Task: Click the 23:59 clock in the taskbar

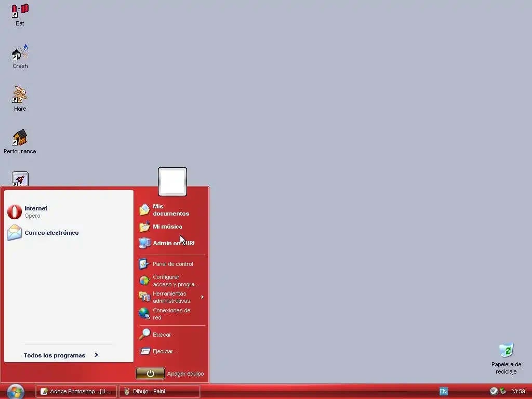Action: (x=518, y=391)
